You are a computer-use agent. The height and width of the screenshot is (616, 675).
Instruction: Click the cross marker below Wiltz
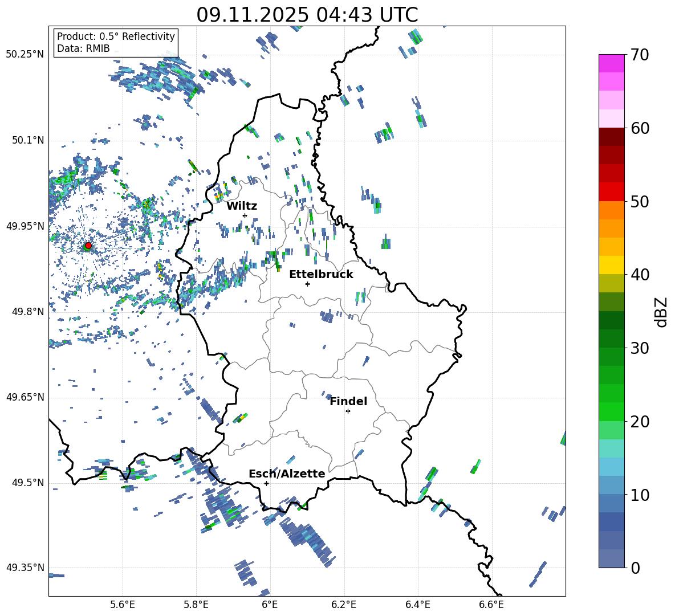click(245, 215)
